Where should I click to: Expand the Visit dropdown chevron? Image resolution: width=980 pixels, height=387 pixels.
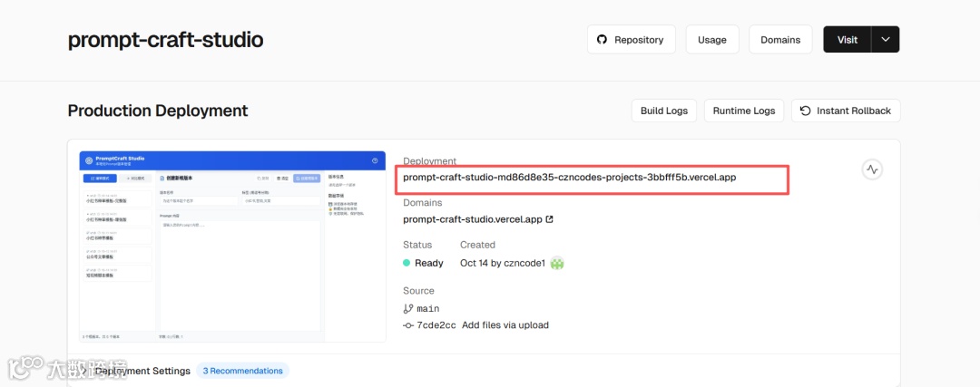885,39
